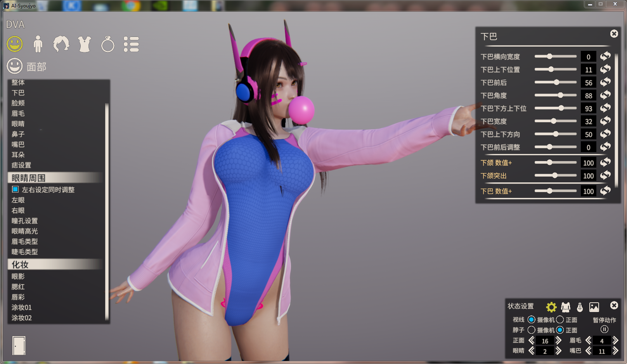Close the 下巴 settings panel
This screenshot has height=364, width=627.
point(614,34)
